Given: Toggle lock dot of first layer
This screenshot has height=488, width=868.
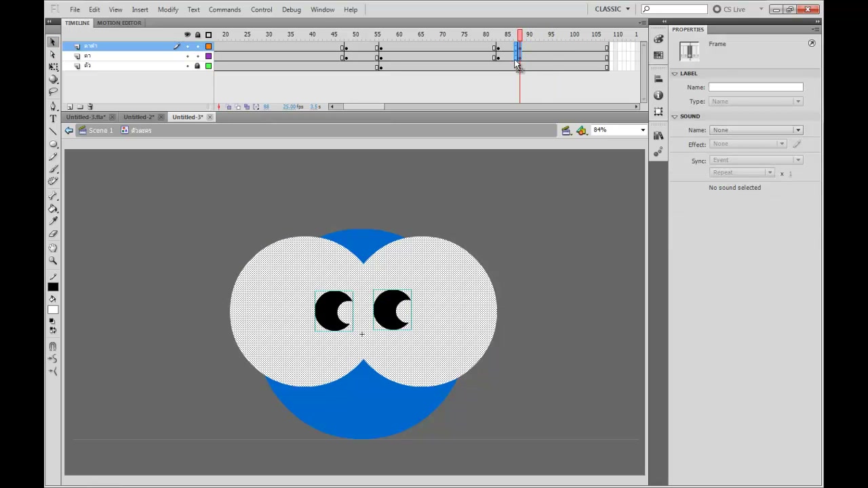Looking at the screenshot, I should [x=197, y=46].
